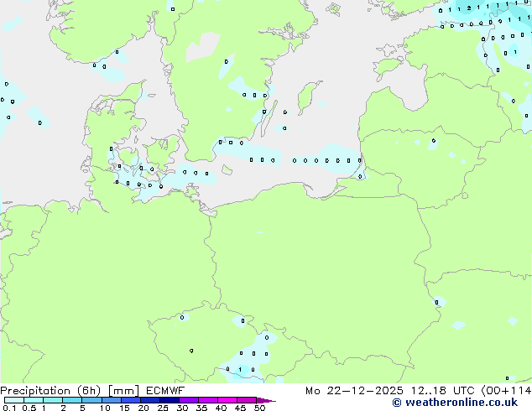Screen dimensions: 532x411
Task: Click the 30–35 mm purple legend swatch
Action: [x=188, y=400]
